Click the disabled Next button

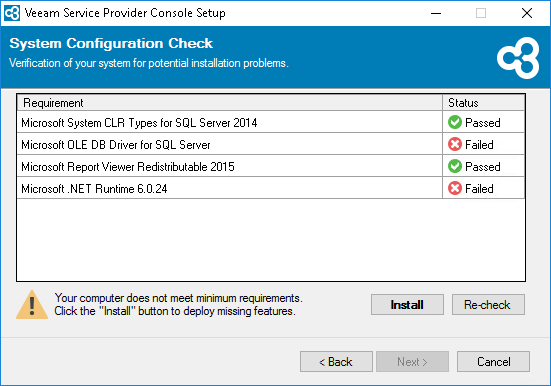(x=412, y=361)
